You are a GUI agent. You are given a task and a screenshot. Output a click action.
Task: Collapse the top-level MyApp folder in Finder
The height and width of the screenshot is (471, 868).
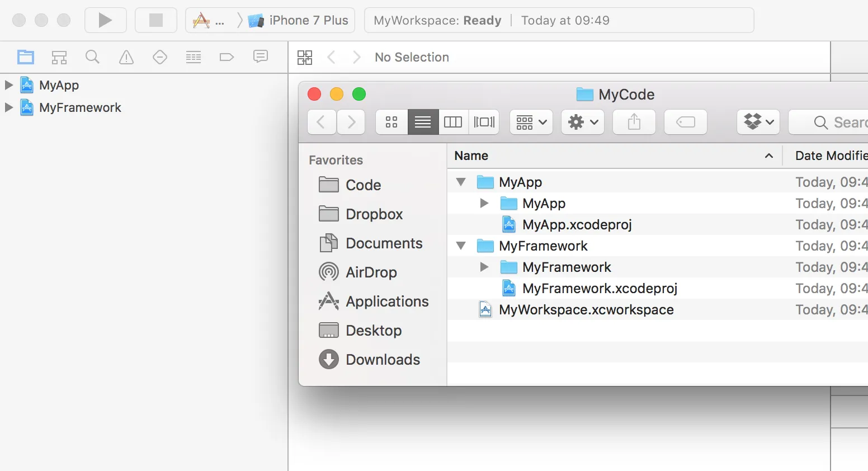tap(461, 182)
